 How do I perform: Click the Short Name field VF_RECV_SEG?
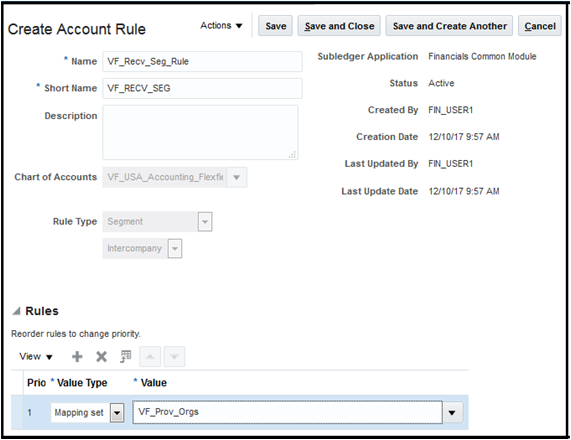(x=202, y=88)
